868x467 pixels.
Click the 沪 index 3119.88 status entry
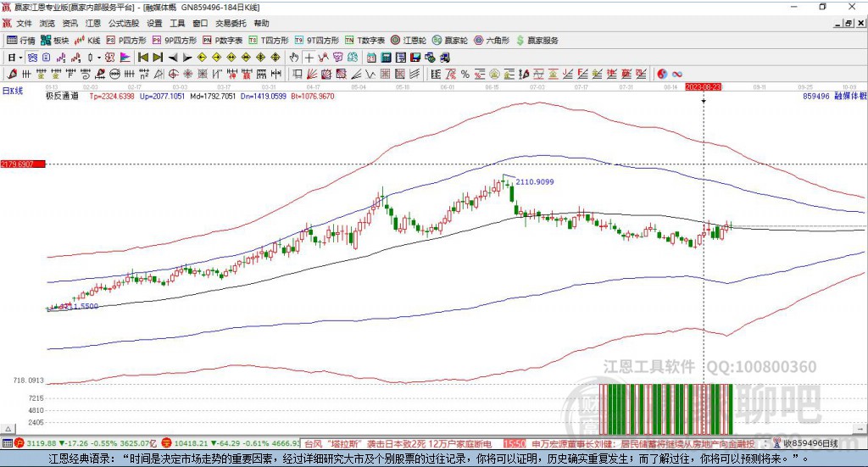86,444
